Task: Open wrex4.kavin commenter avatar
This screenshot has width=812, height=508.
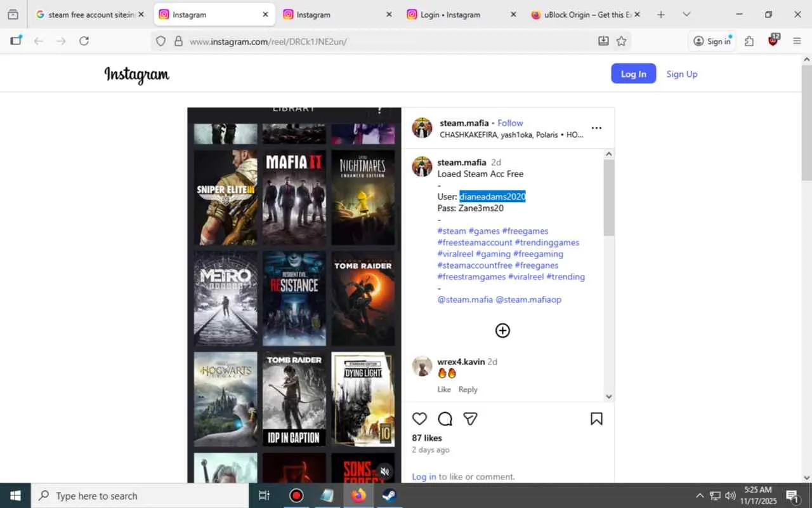Action: click(x=422, y=366)
